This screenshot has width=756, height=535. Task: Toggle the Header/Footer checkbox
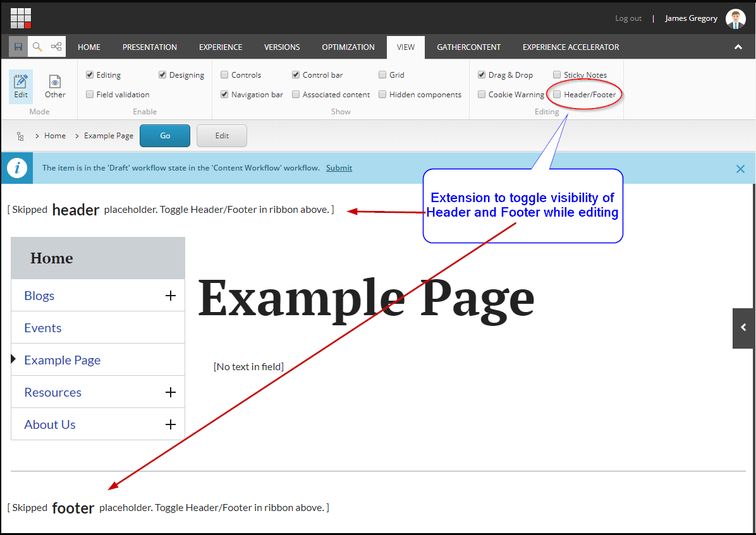point(557,95)
